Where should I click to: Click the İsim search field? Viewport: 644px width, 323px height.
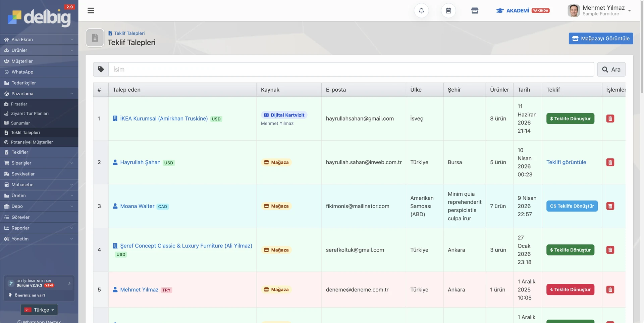[351, 70]
